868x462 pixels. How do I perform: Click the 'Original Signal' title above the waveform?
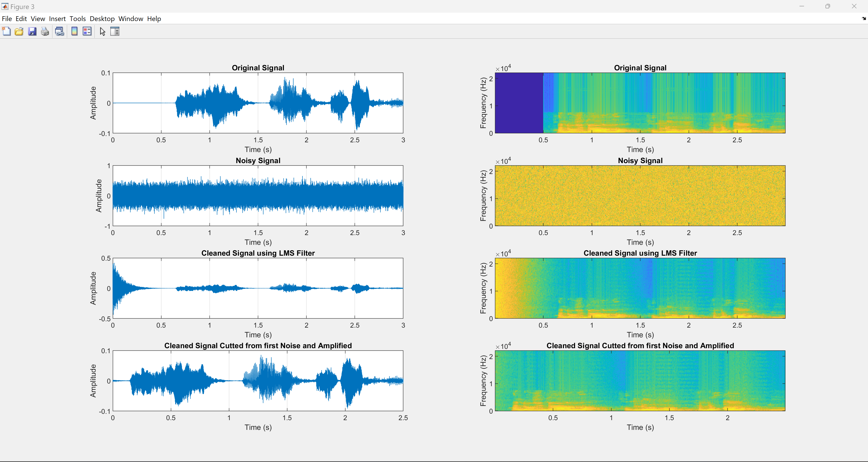click(258, 68)
